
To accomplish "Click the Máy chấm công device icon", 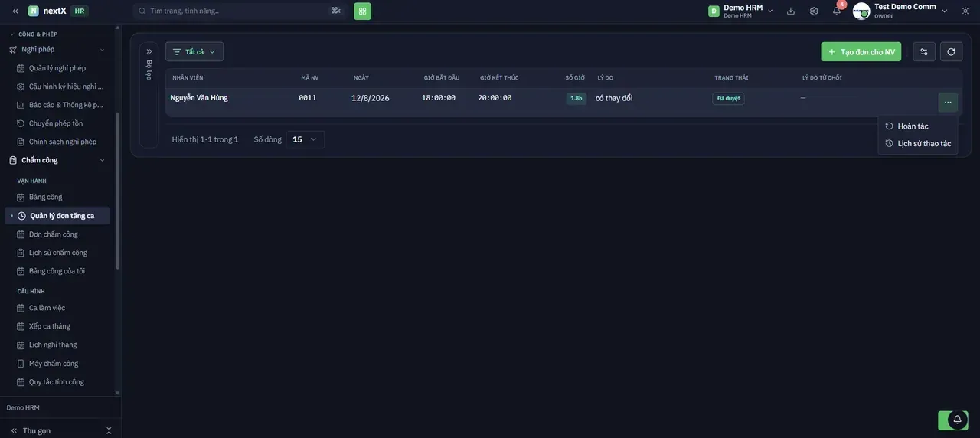I will 21,364.
